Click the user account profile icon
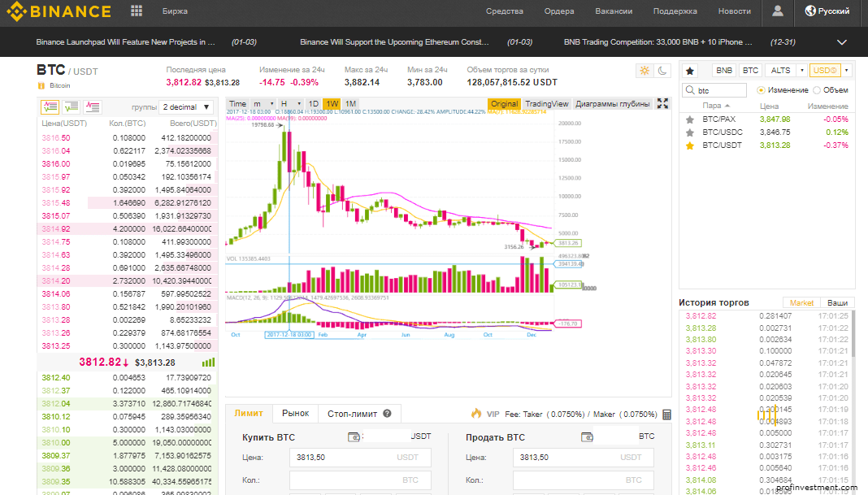 pos(778,11)
